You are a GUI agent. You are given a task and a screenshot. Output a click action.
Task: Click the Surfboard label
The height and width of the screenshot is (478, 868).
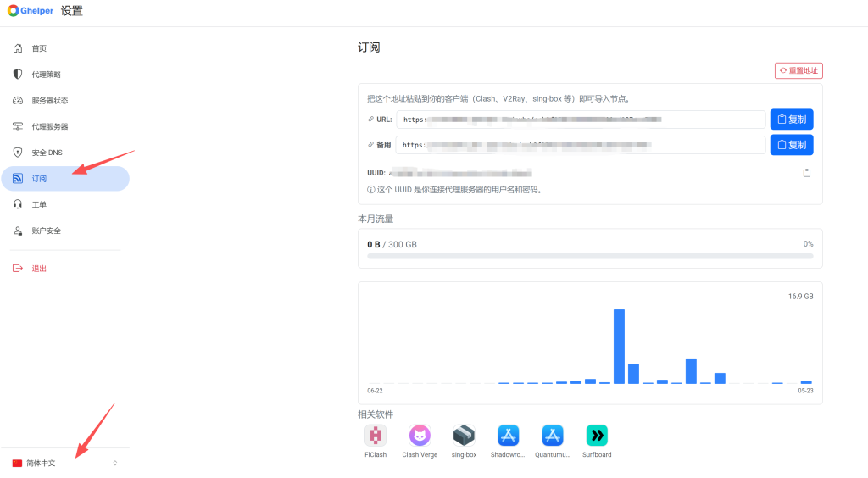(x=597, y=455)
